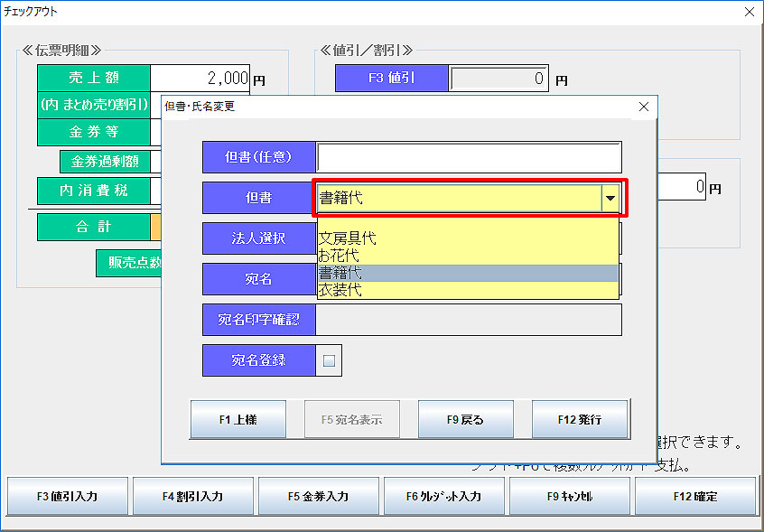Click the F12 確定 button
The image size is (764, 532).
(x=695, y=497)
